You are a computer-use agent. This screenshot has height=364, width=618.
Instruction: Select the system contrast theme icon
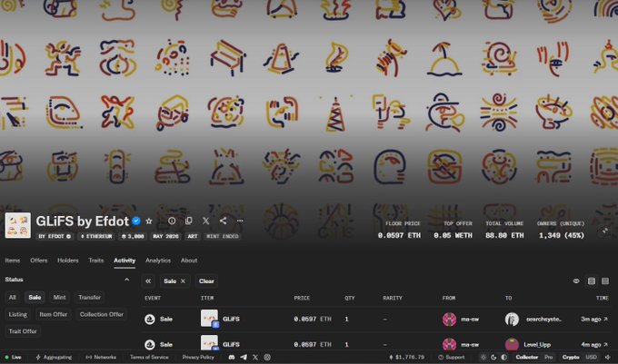coord(504,358)
